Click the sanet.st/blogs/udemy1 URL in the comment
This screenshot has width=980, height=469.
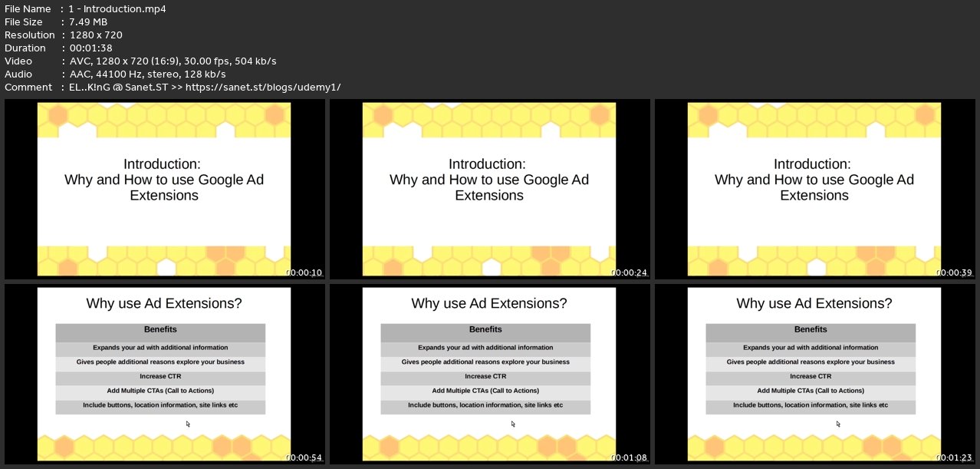click(263, 87)
